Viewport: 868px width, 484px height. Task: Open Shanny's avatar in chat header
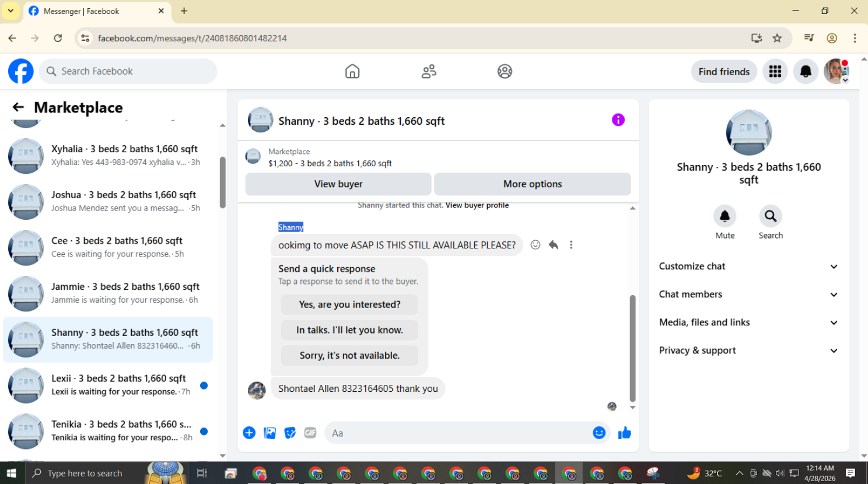click(x=260, y=120)
